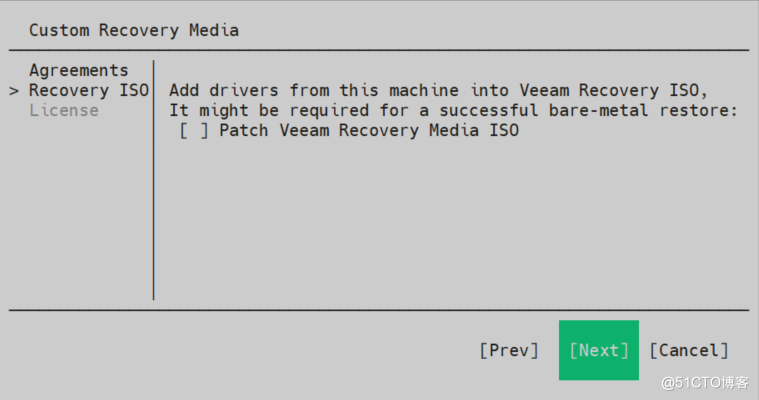Click the vertical divider beside the step list

(x=153, y=180)
